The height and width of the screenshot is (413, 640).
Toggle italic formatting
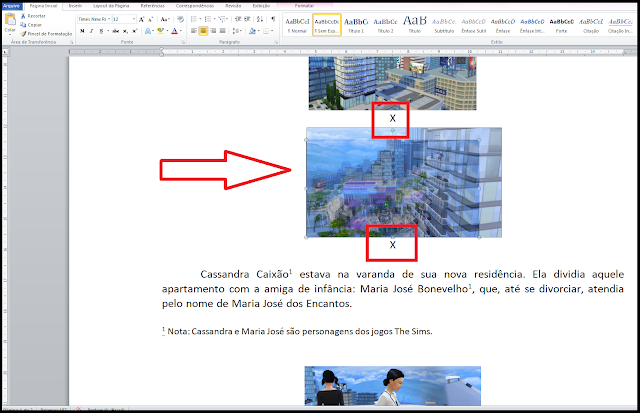[91, 31]
